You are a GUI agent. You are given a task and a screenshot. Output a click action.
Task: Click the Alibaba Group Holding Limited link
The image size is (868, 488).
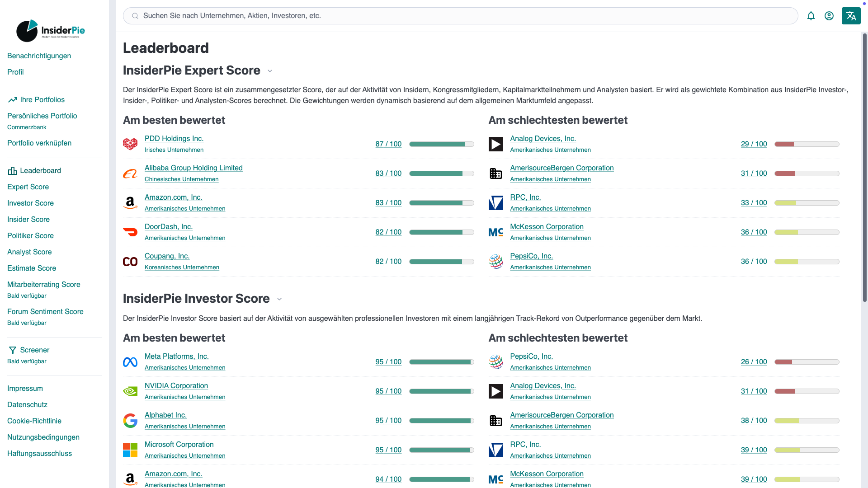pos(193,168)
